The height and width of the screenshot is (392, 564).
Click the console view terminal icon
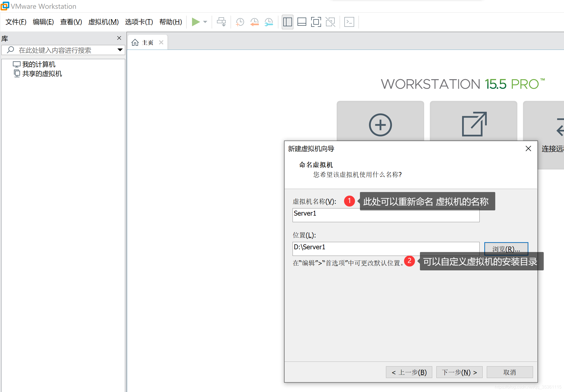click(349, 22)
